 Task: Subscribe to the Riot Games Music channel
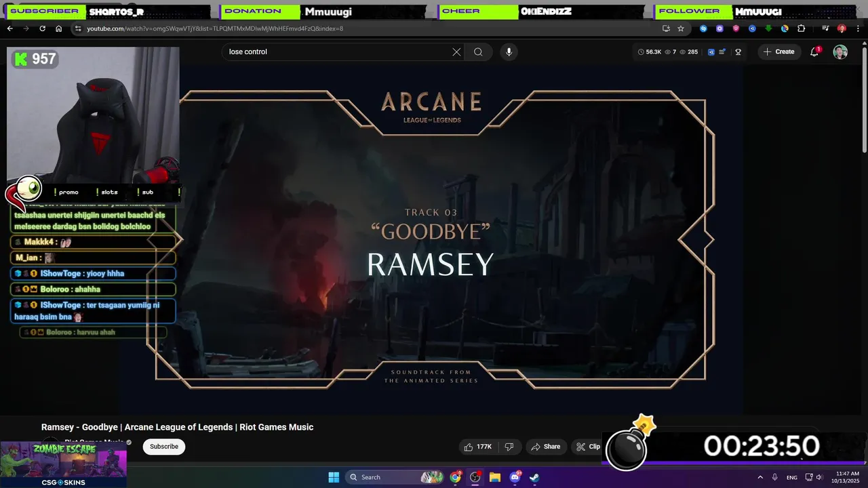pyautogui.click(x=164, y=447)
